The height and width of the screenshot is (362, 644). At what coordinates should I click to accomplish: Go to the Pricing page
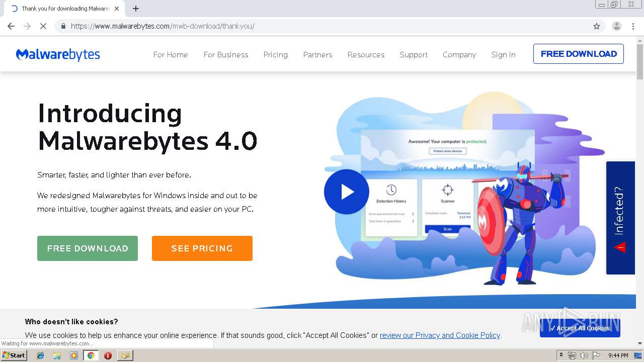click(276, 54)
